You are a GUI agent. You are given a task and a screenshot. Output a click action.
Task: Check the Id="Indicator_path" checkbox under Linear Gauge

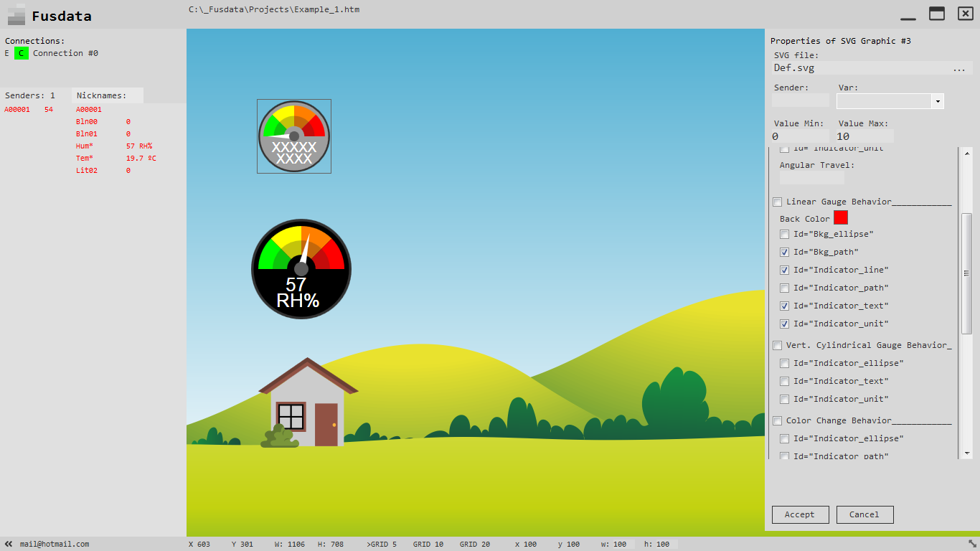784,288
